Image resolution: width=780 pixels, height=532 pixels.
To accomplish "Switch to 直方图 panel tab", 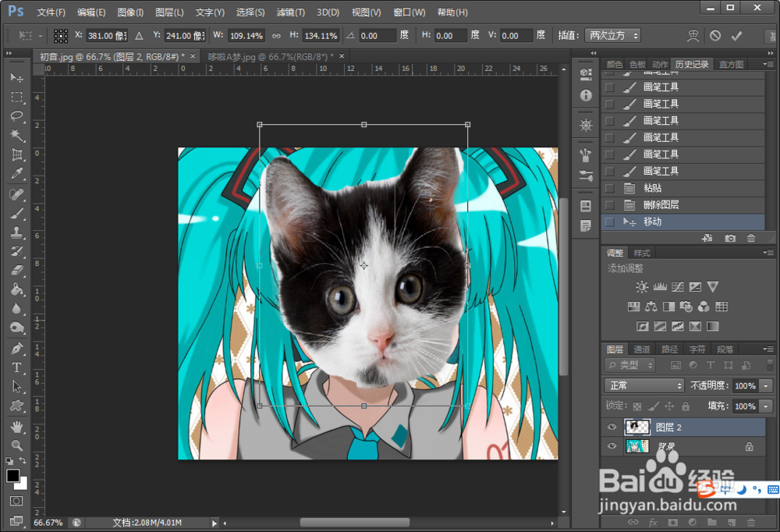I will click(x=731, y=64).
